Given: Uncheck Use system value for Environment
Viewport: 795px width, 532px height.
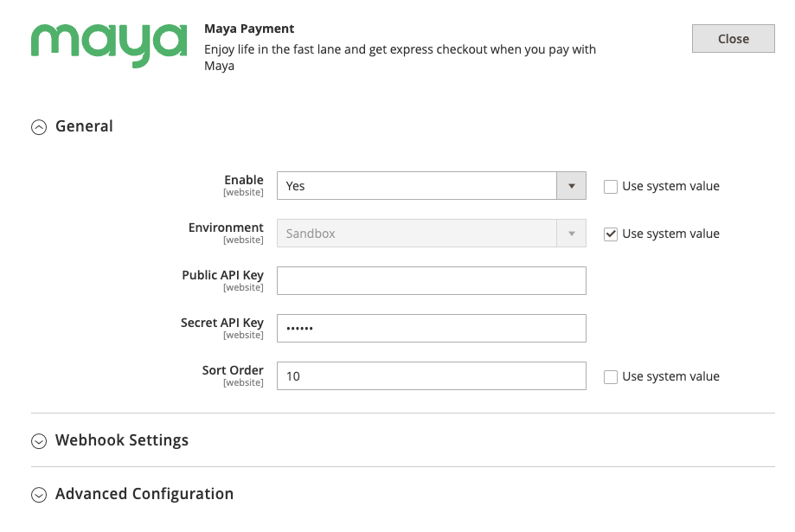Looking at the screenshot, I should 611,234.
